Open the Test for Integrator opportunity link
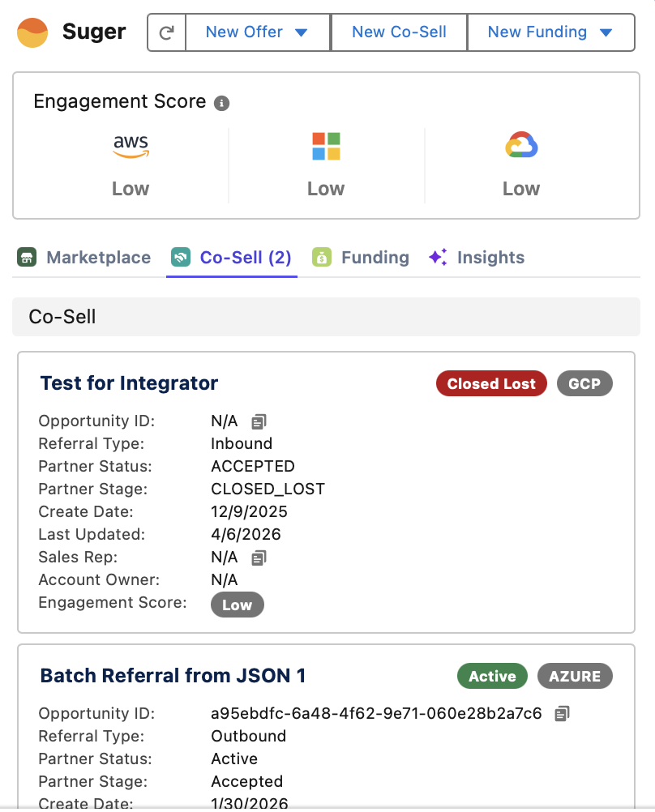The width and height of the screenshot is (655, 812). pyautogui.click(x=128, y=382)
